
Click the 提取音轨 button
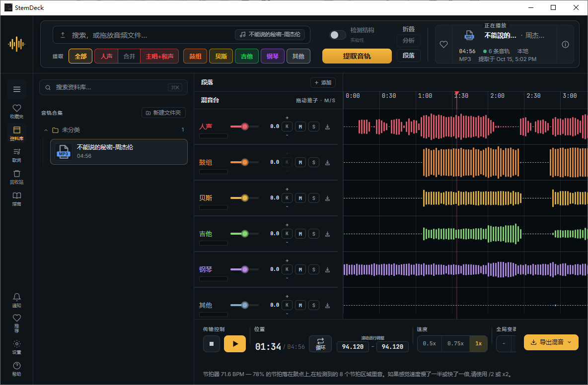(357, 56)
